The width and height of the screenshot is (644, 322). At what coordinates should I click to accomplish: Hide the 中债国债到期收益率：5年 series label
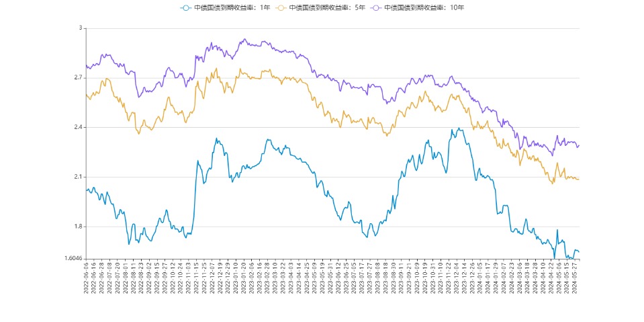(326, 8)
